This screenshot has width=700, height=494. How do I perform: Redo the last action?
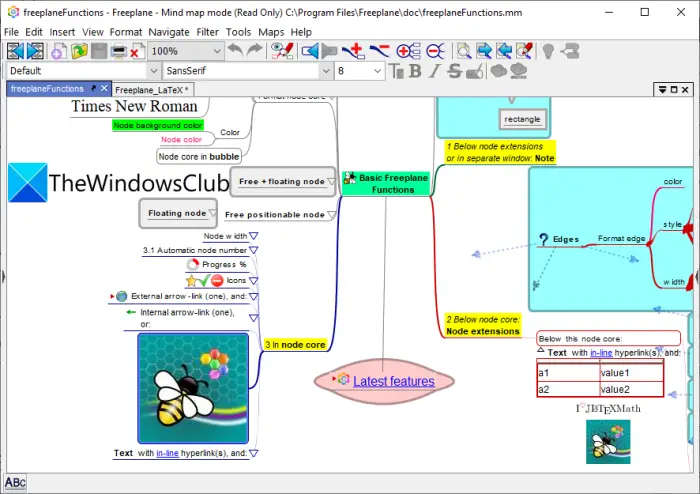coord(254,50)
